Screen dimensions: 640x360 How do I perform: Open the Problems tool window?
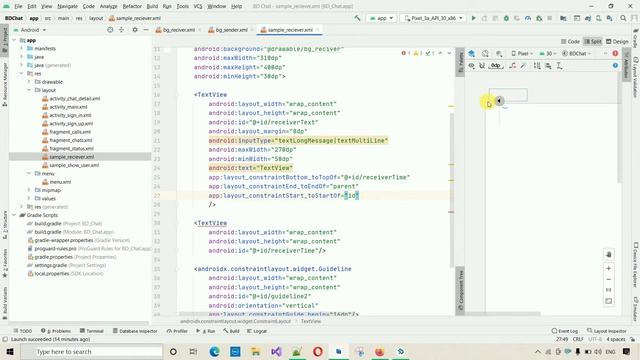56,331
